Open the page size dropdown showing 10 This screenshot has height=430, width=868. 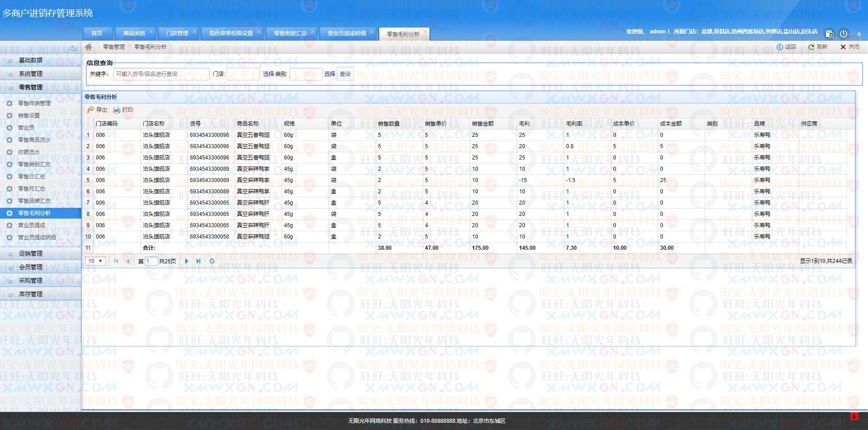(95, 261)
